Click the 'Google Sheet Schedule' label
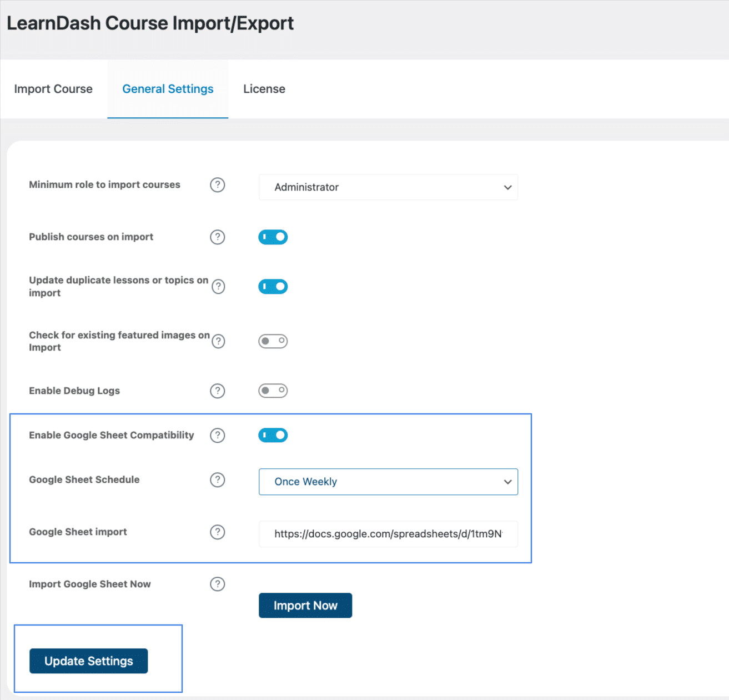 [84, 479]
